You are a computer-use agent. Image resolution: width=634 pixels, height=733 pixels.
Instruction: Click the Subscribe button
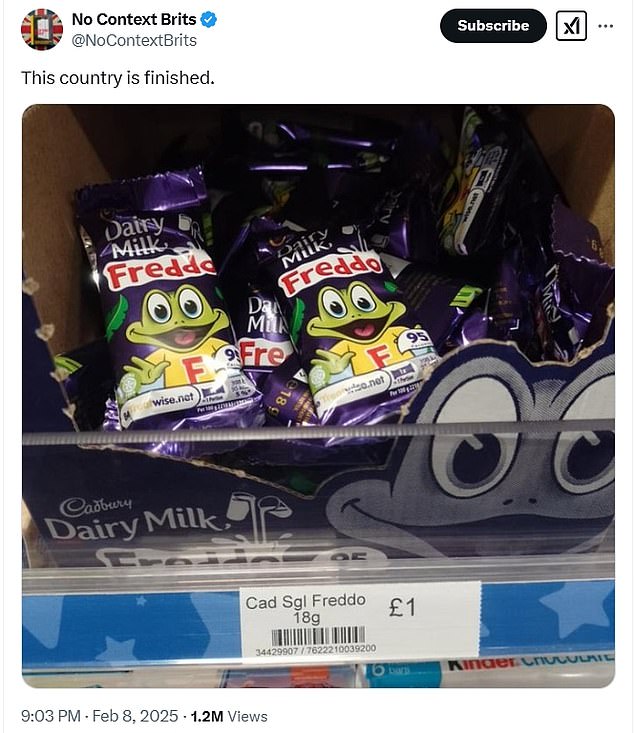(x=493, y=26)
